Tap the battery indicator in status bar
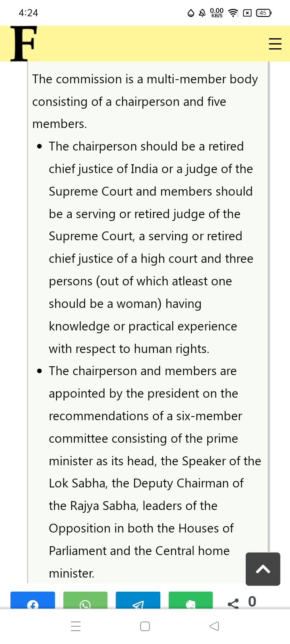 coord(263,13)
